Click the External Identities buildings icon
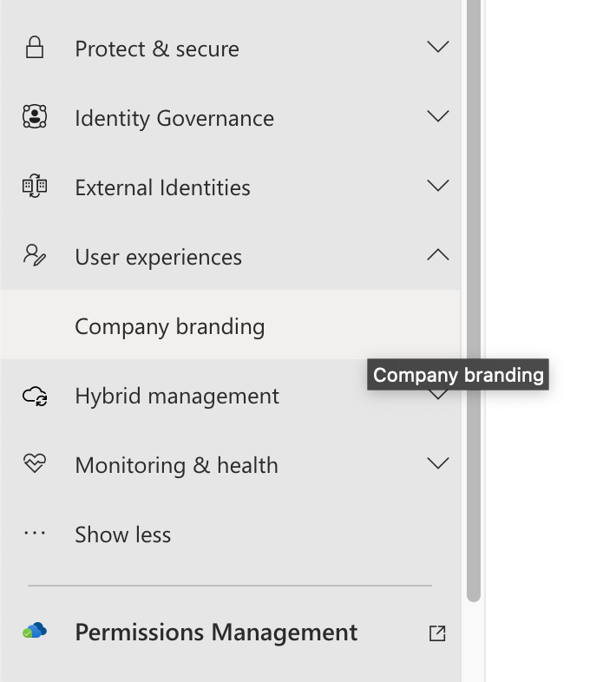The height and width of the screenshot is (682, 616). [35, 186]
